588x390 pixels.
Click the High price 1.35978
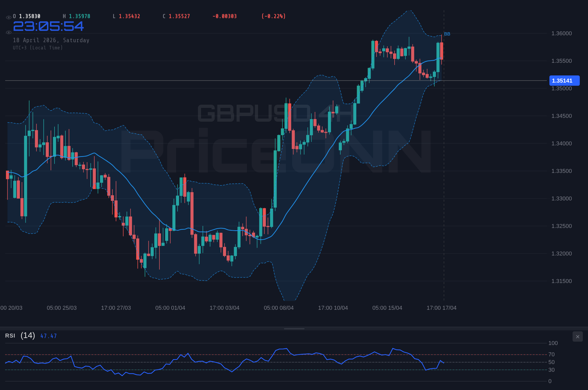pyautogui.click(x=79, y=16)
